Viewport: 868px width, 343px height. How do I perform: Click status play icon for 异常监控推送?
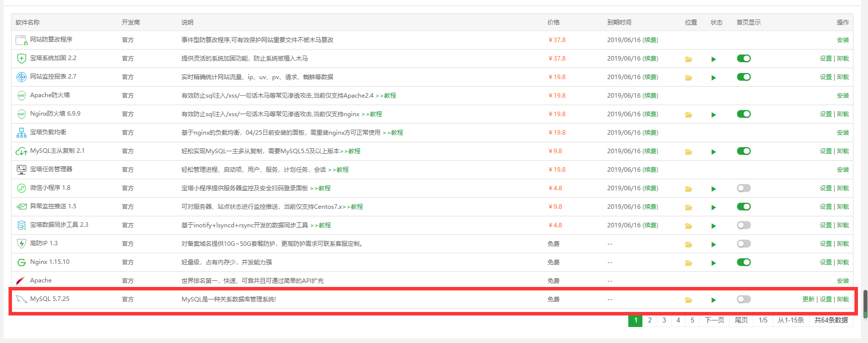coord(714,207)
